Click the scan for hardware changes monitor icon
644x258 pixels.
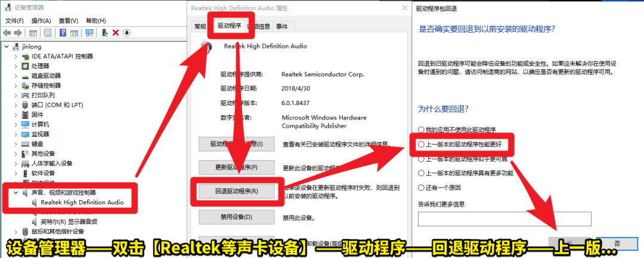click(x=89, y=32)
